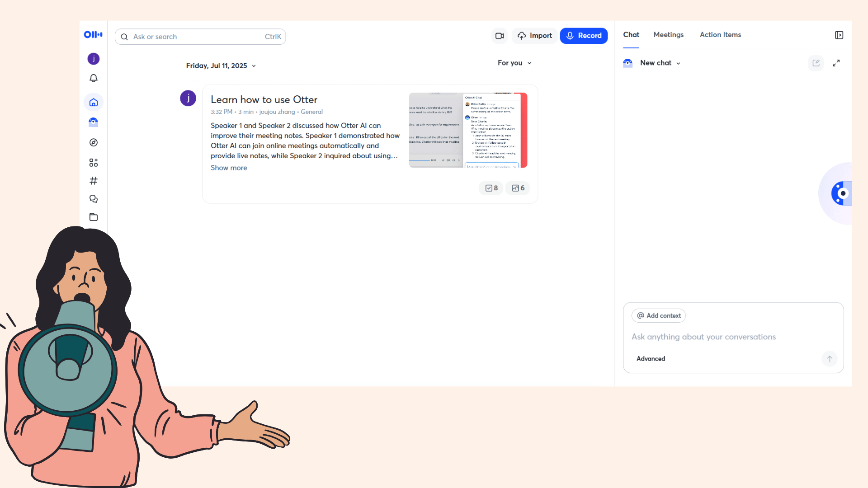The image size is (868, 488).
Task: Click Advanced in chat box
Action: coord(651,359)
